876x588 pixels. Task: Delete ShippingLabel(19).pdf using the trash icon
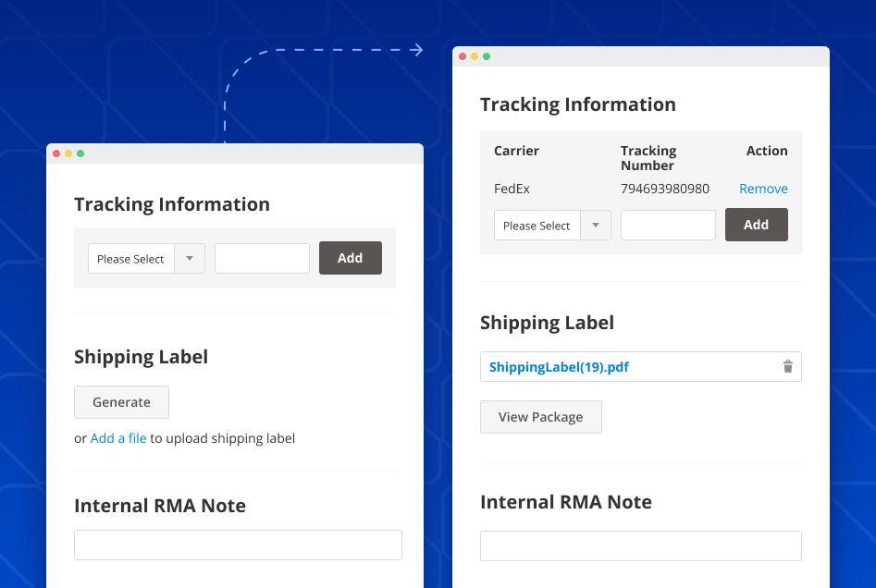pyautogui.click(x=788, y=366)
